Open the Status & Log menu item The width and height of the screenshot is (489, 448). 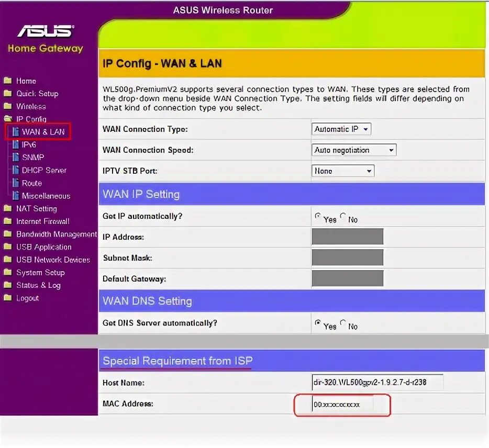(38, 285)
